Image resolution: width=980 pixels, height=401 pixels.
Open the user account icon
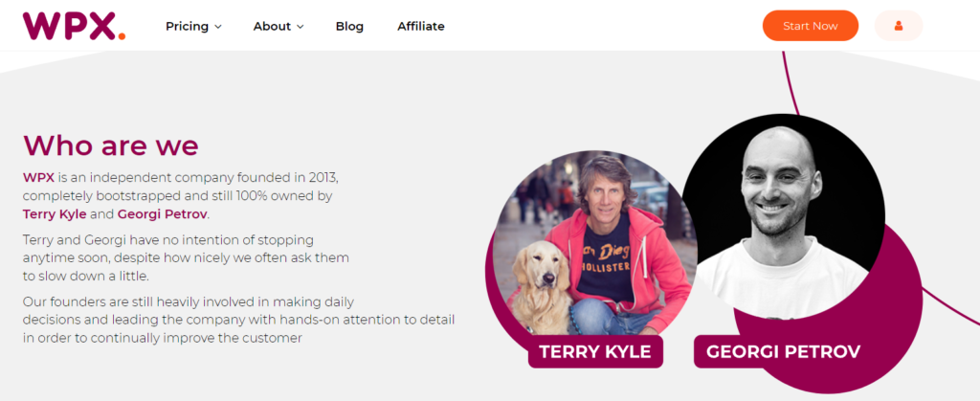pyautogui.click(x=899, y=26)
